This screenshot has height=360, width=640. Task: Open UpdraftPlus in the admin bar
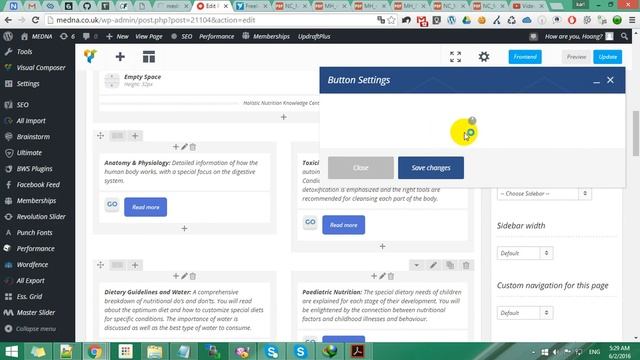pyautogui.click(x=314, y=36)
